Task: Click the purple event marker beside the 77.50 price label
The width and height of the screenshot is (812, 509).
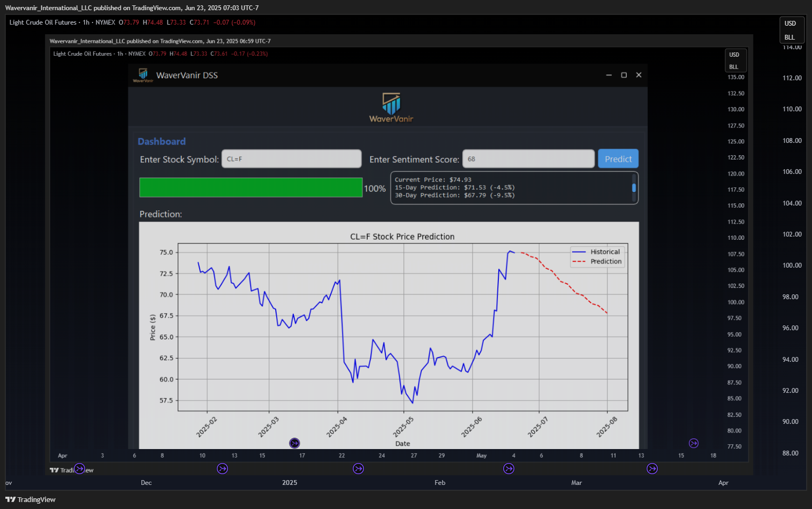Action: (694, 443)
